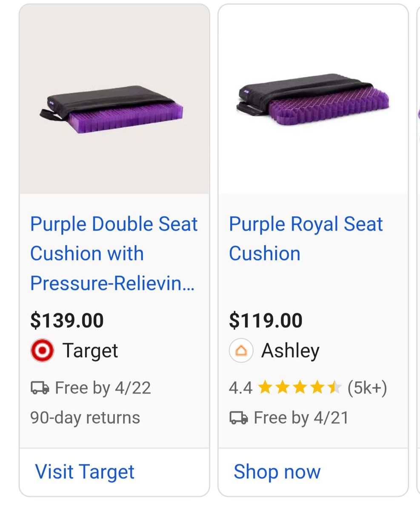Open Purple Royal Seat Cushion title link
The image size is (420, 511).
click(x=306, y=238)
